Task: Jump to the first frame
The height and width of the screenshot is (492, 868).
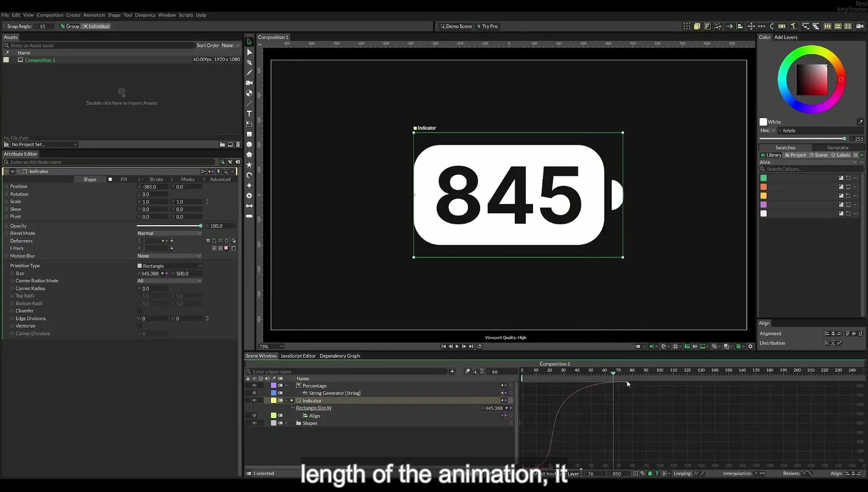Action: tap(443, 347)
